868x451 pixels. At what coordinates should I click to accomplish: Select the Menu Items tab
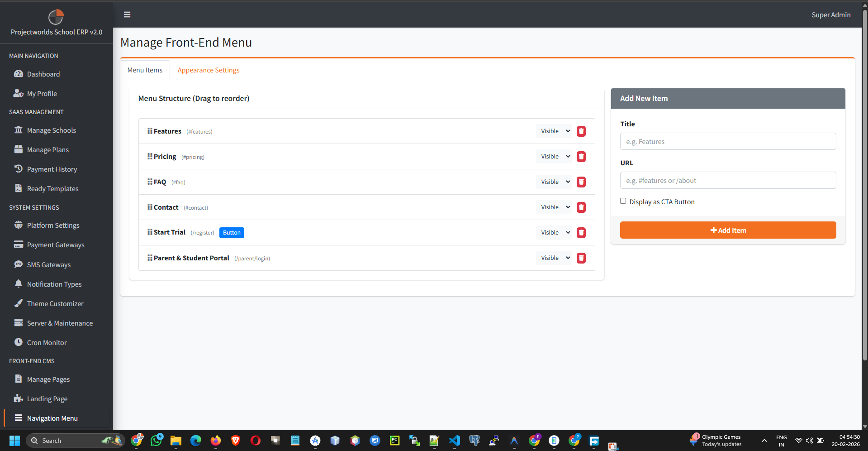coord(145,70)
